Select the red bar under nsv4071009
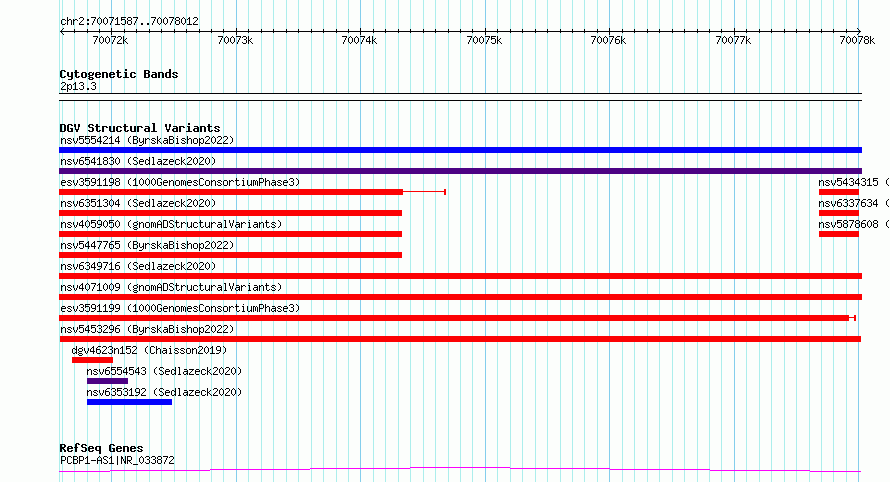This screenshot has height=482, width=890. (x=460, y=297)
